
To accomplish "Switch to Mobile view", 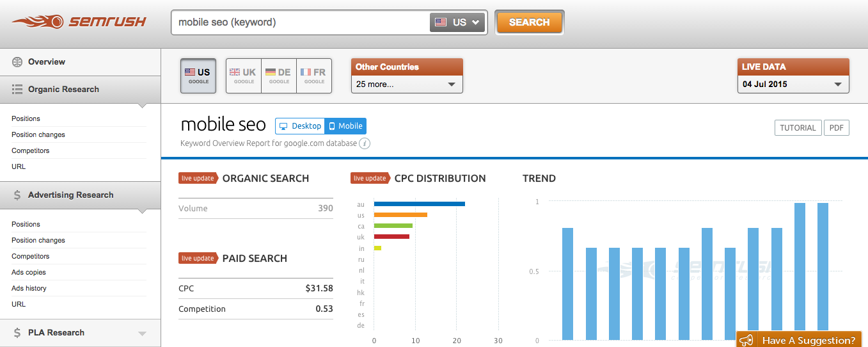I will 345,126.
